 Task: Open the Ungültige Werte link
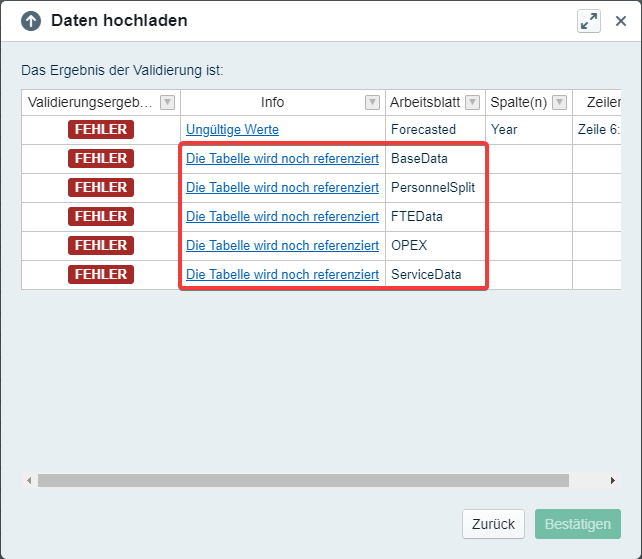tap(232, 130)
